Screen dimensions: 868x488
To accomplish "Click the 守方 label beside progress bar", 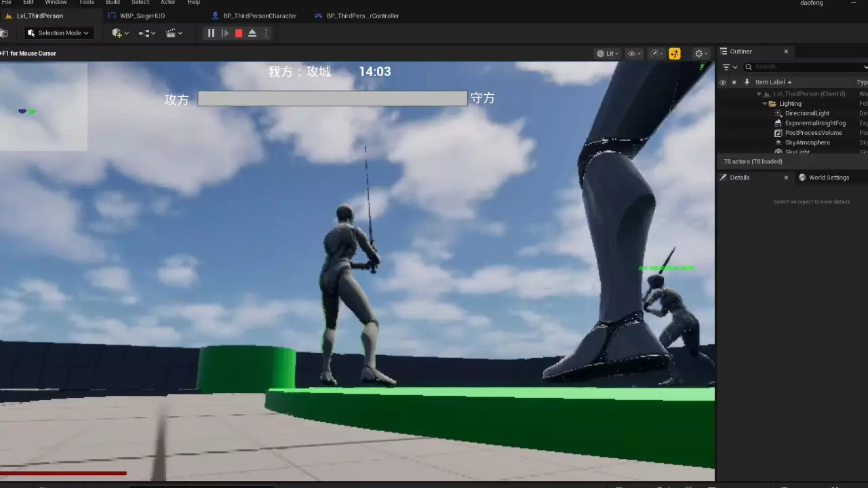I will click(x=483, y=98).
